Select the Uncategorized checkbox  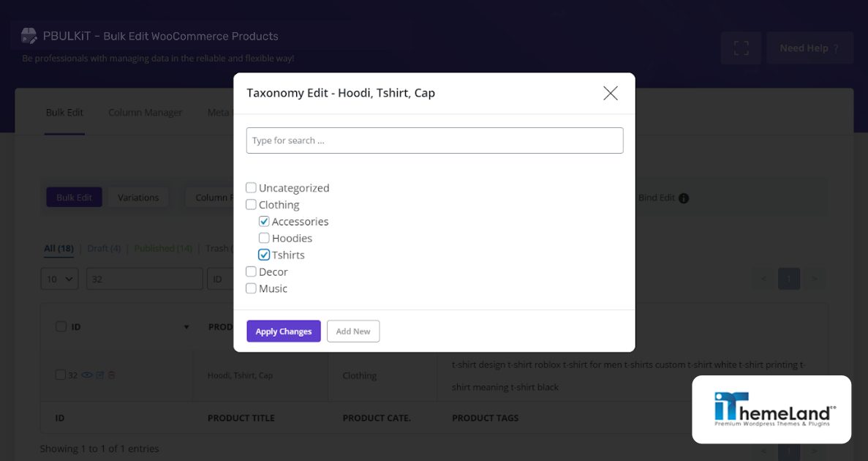251,187
